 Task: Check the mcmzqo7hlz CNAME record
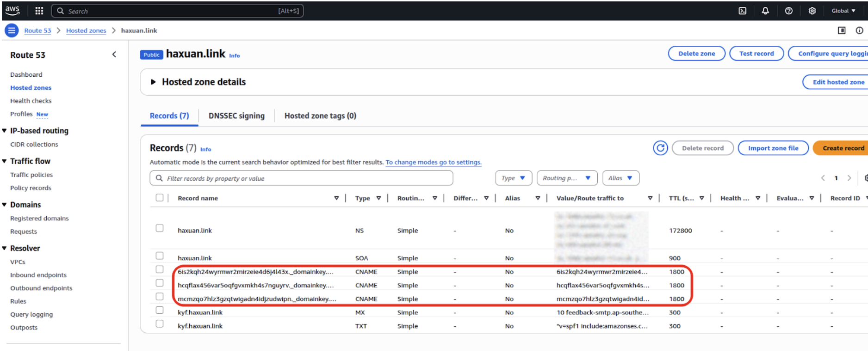pos(160,297)
